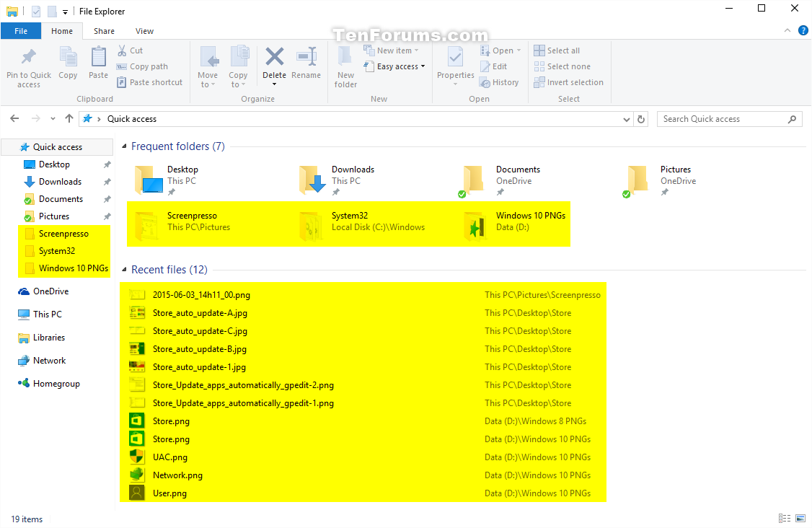Open the Move to dropdown
Image resolution: width=812 pixels, height=528 pixels.
[208, 80]
